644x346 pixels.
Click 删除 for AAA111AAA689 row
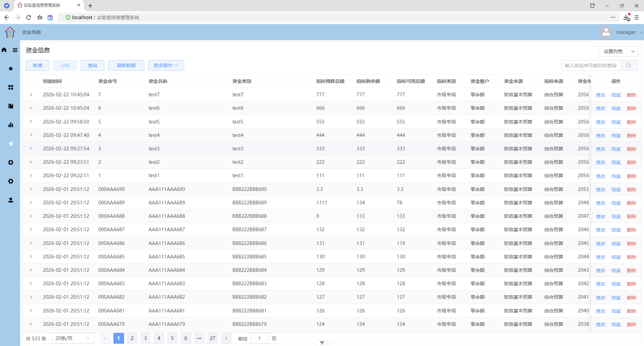[x=631, y=203]
